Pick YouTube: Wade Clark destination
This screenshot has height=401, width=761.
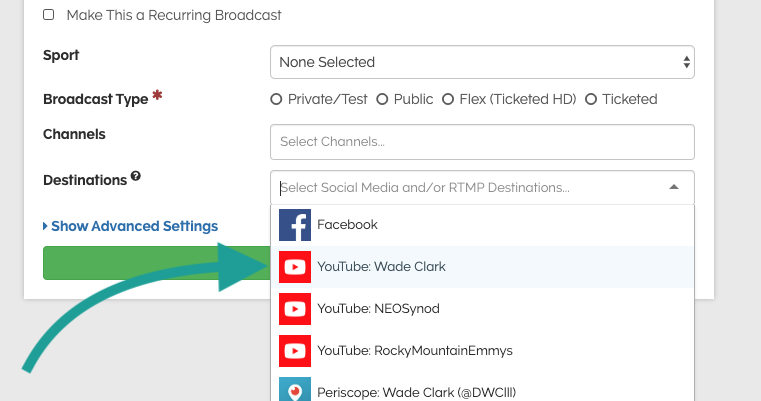tap(381, 267)
